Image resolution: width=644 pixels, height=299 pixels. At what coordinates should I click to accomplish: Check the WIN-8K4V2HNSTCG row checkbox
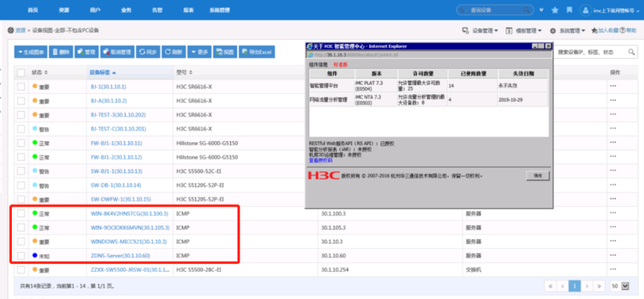[21, 213]
